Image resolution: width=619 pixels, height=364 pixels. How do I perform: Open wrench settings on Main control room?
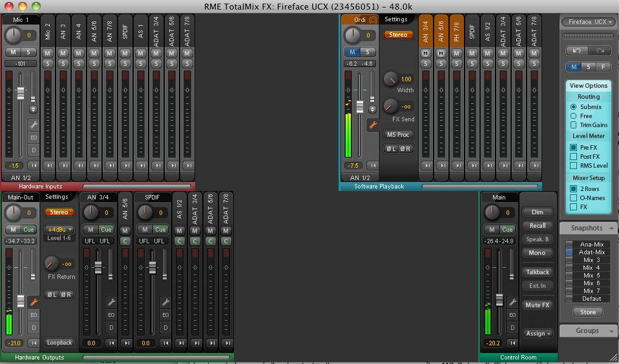(x=512, y=303)
